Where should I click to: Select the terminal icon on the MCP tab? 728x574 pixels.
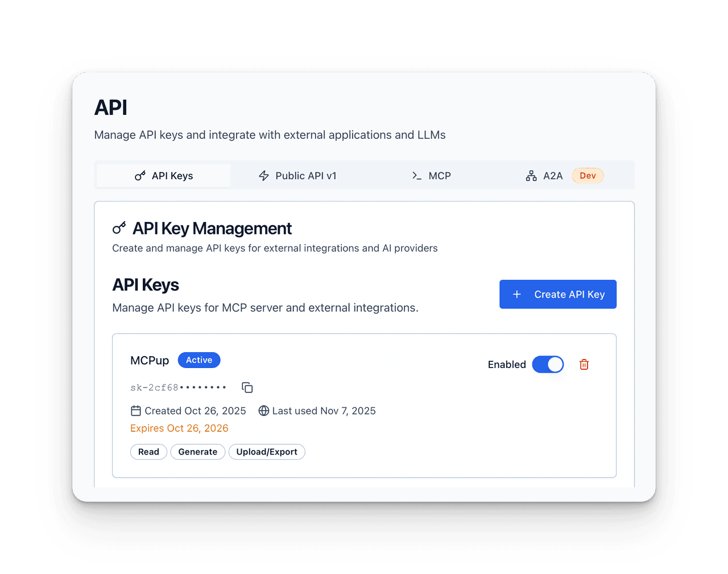[416, 176]
